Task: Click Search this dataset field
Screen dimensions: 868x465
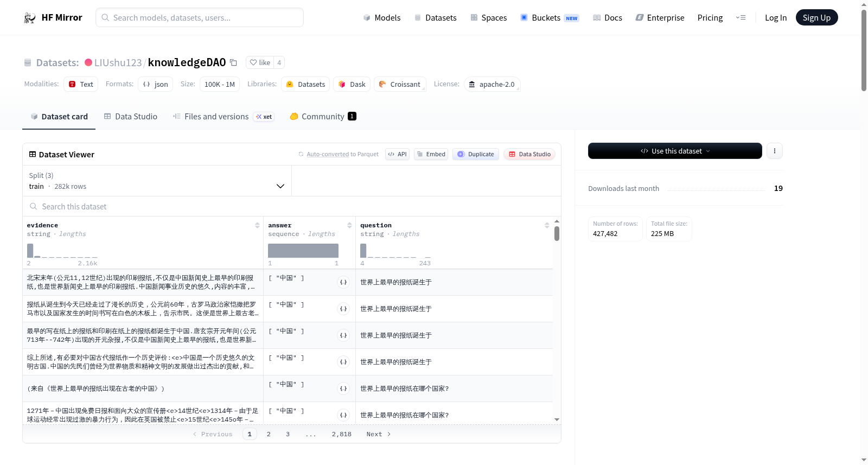Action: coord(292,206)
